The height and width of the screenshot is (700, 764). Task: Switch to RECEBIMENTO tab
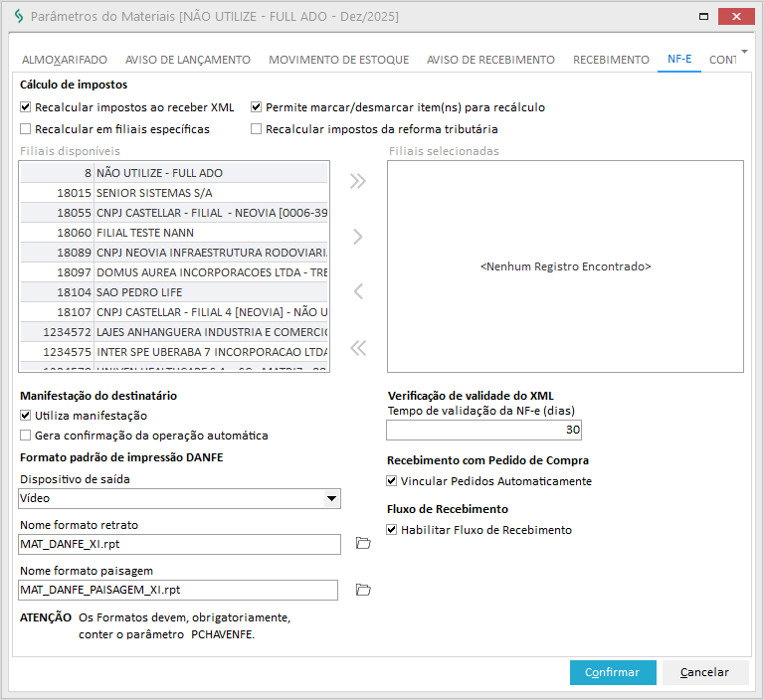(611, 60)
